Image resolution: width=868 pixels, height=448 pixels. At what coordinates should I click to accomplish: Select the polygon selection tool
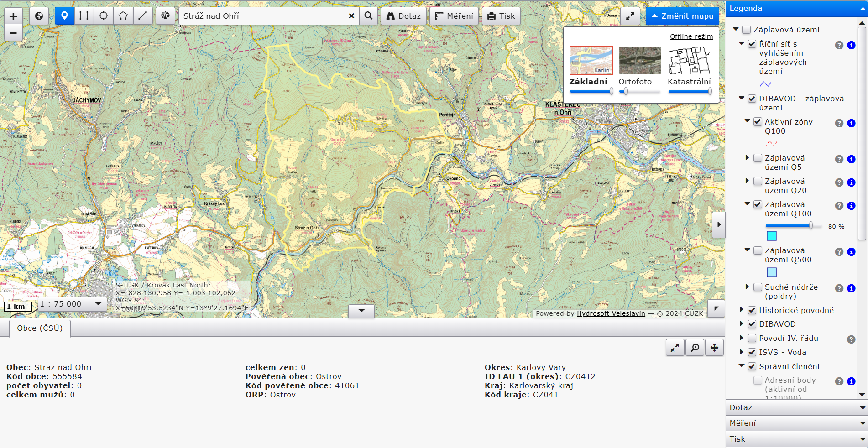[123, 16]
